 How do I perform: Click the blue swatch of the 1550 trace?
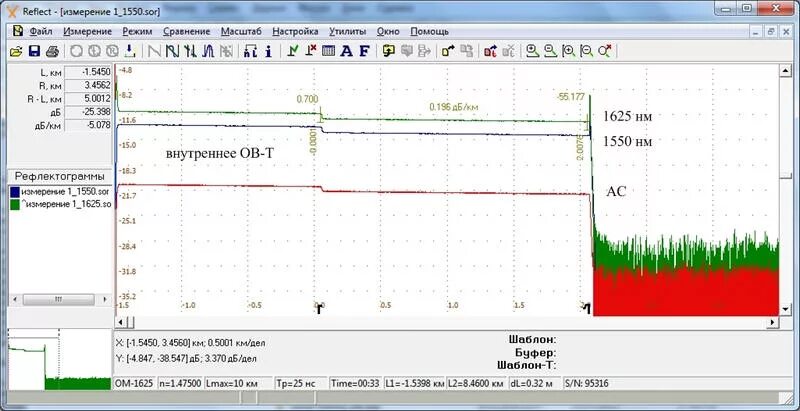pyautogui.click(x=15, y=192)
